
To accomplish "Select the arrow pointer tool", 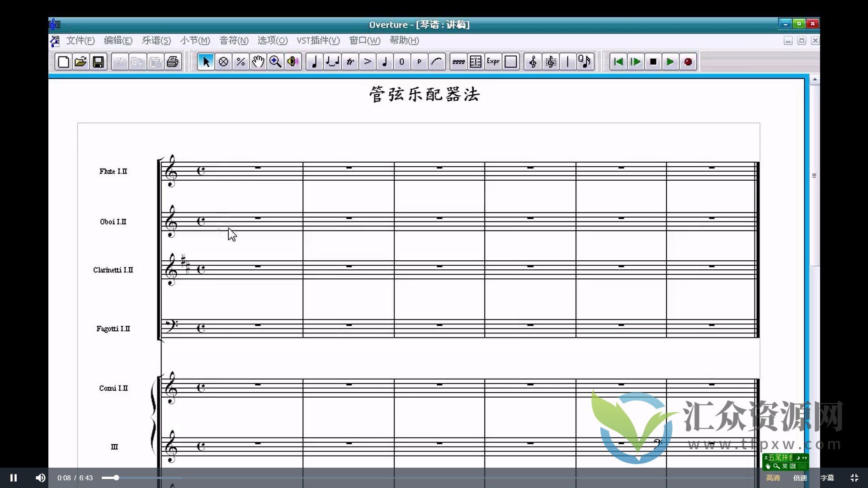I will click(206, 62).
